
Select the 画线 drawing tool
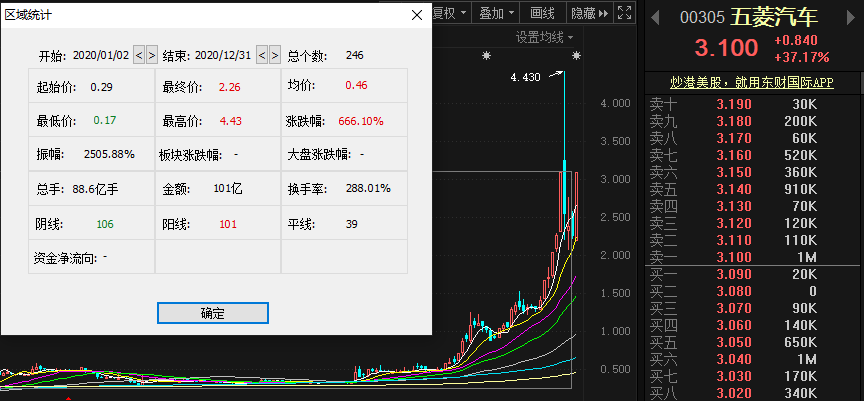[x=542, y=13]
